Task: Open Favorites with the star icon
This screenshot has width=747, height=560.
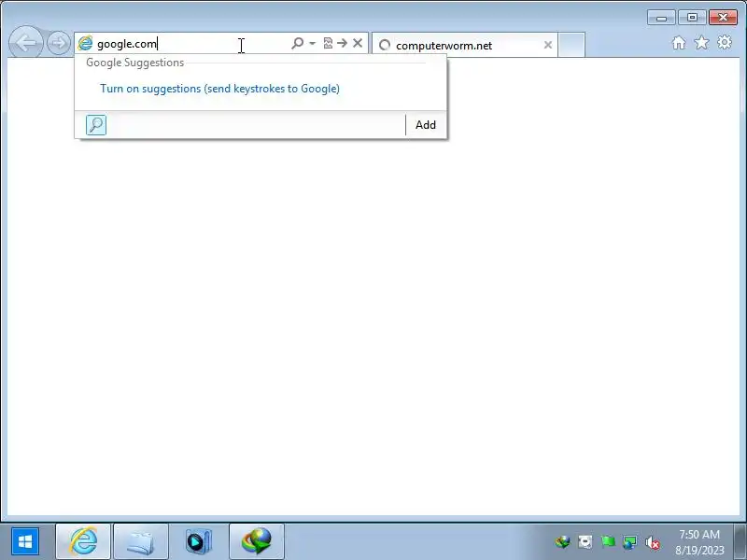Action: tap(702, 43)
